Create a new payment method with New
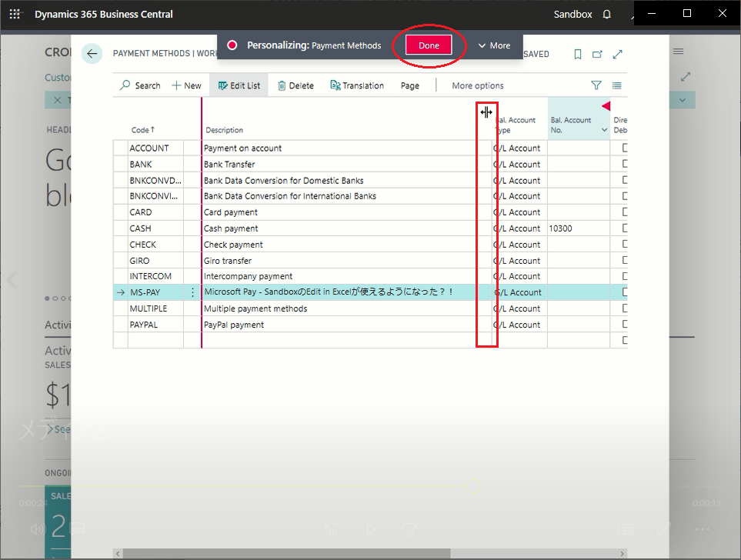The height and width of the screenshot is (560, 741). tap(186, 85)
